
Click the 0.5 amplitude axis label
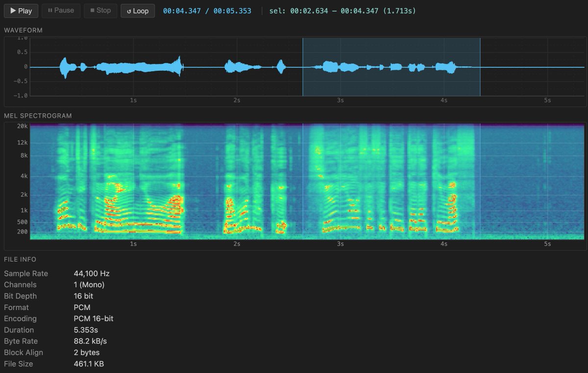tap(23, 52)
